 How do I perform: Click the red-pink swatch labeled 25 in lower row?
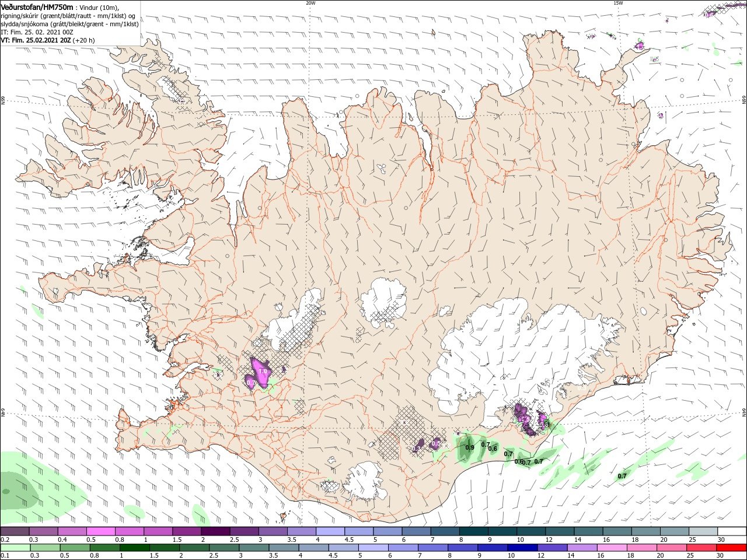point(701,548)
